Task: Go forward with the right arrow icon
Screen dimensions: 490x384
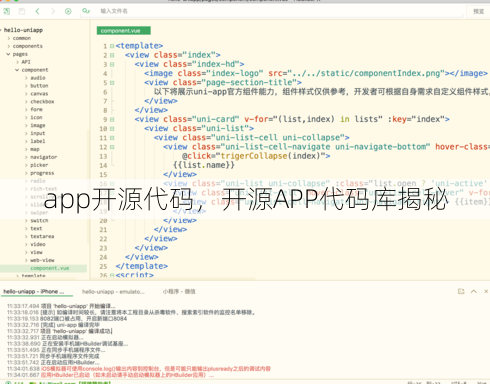Action: (x=53, y=11)
